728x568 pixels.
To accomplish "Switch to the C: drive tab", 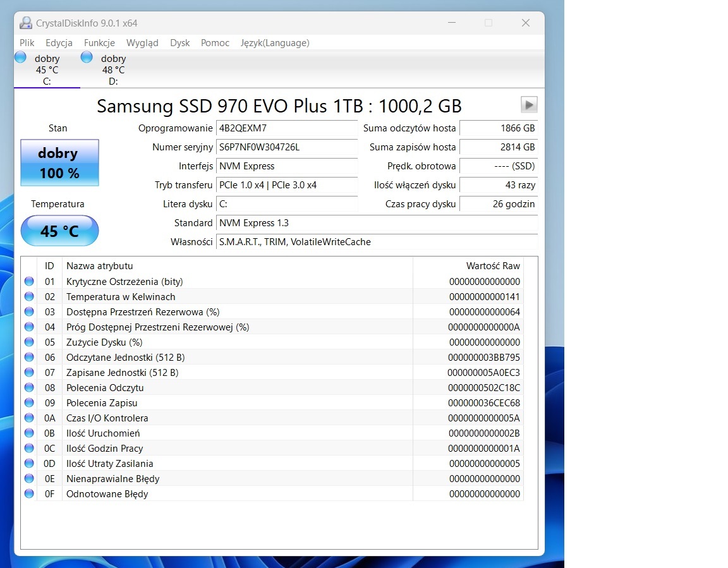I will (47, 69).
